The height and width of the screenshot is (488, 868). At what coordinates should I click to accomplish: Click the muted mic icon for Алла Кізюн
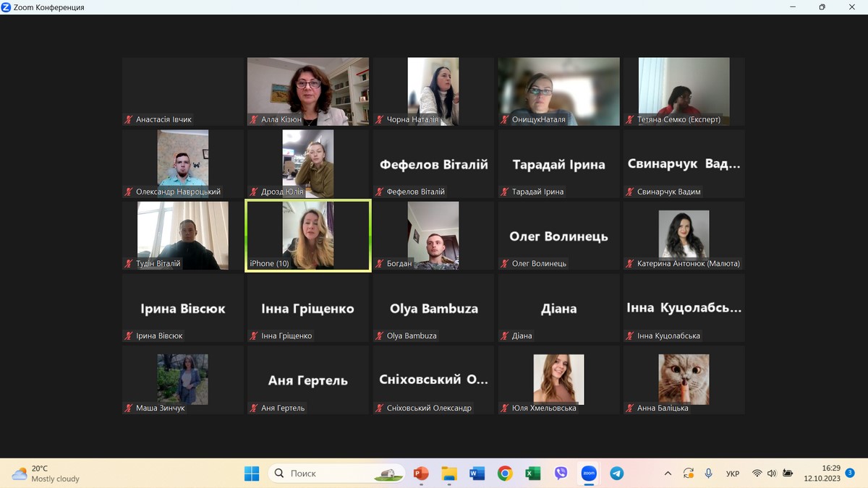pos(254,119)
